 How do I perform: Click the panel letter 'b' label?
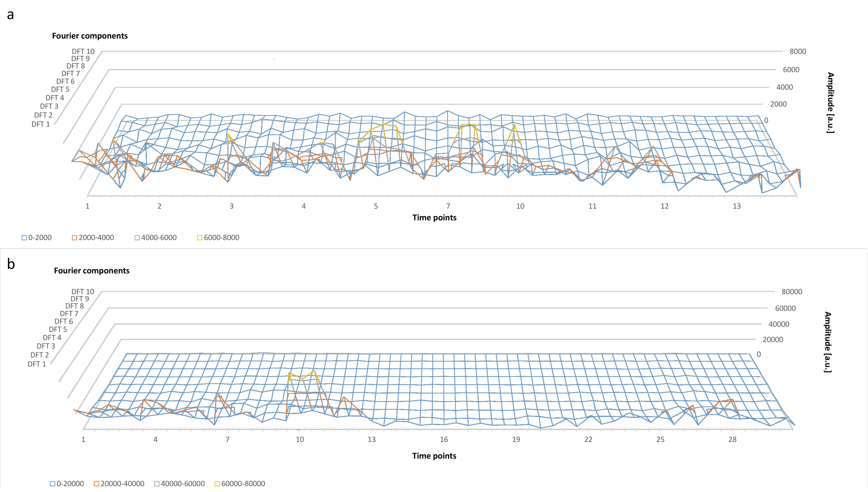pyautogui.click(x=11, y=264)
